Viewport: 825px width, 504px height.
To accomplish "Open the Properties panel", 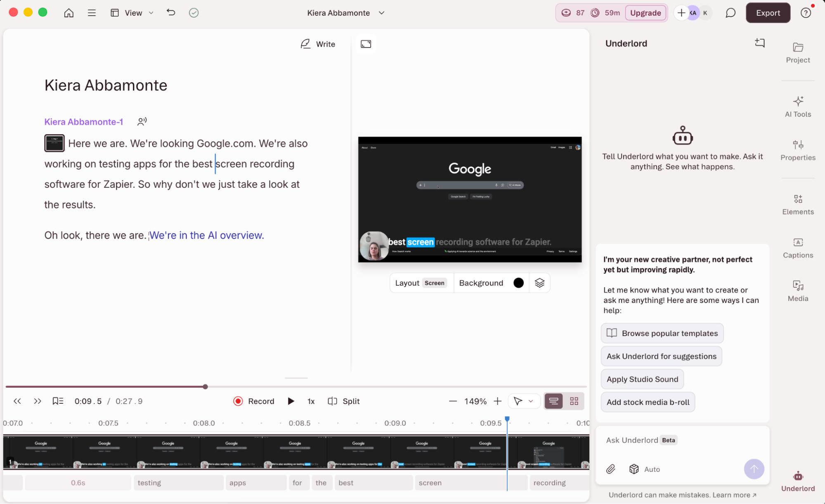I will tap(797, 149).
